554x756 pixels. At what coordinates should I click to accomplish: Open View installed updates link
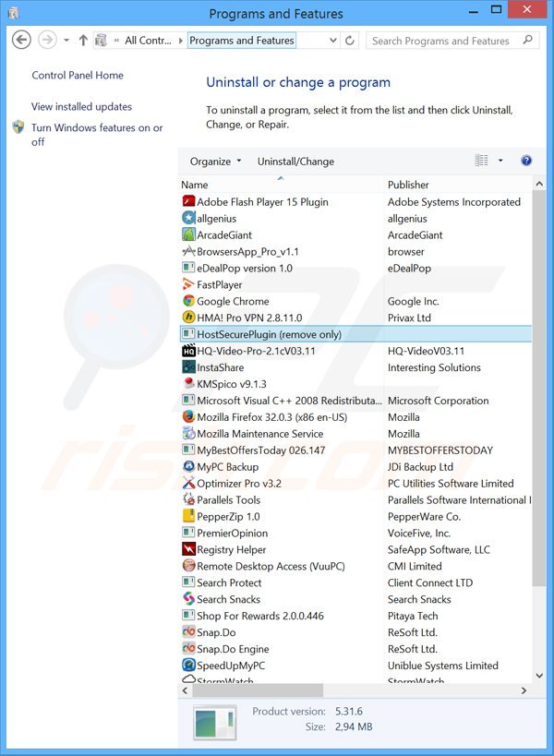click(x=81, y=106)
